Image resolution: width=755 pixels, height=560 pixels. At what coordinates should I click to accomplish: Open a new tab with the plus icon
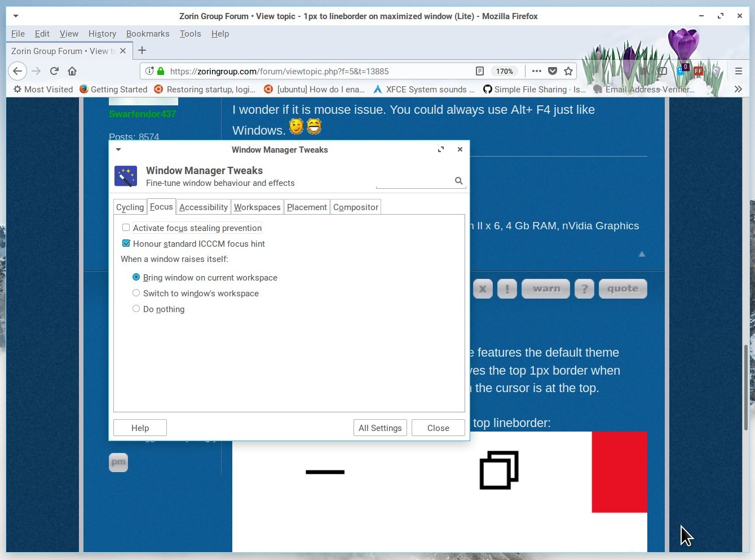point(142,51)
